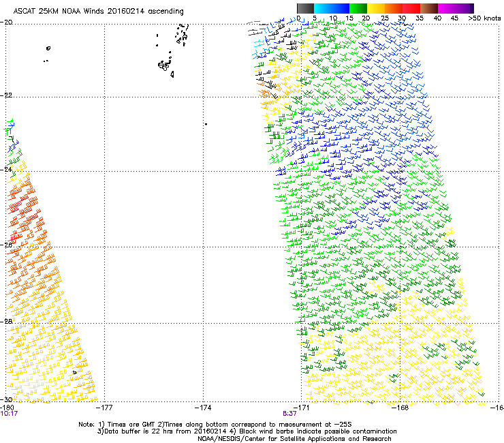
Task: Click the '>50 knots' legend label
Action: (484, 18)
